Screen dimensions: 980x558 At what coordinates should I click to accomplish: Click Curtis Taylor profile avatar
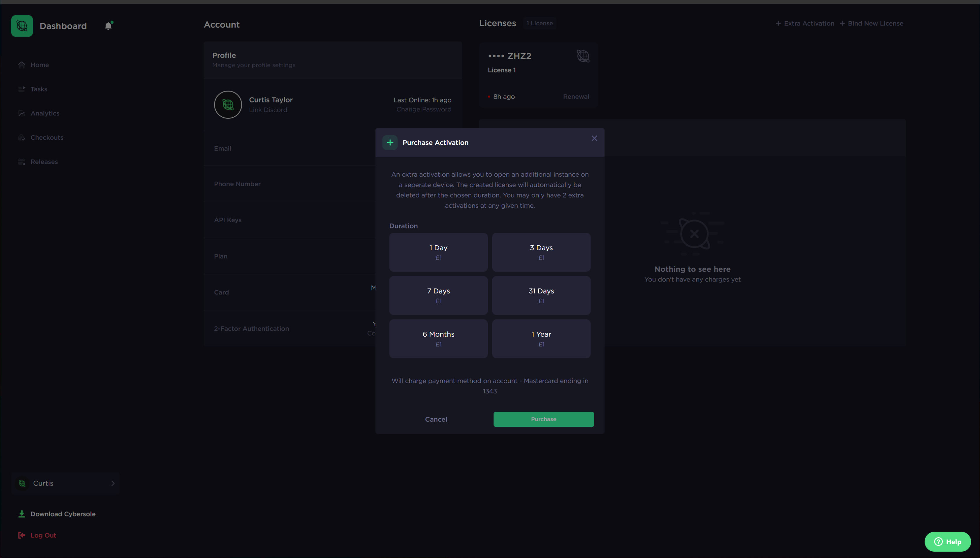tap(228, 105)
